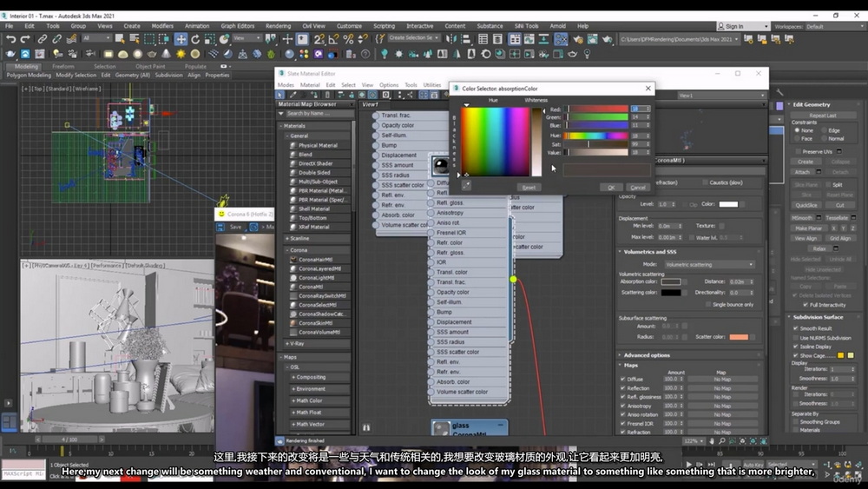Toggle the Percent Snap icon
868x489 pixels.
click(x=348, y=39)
